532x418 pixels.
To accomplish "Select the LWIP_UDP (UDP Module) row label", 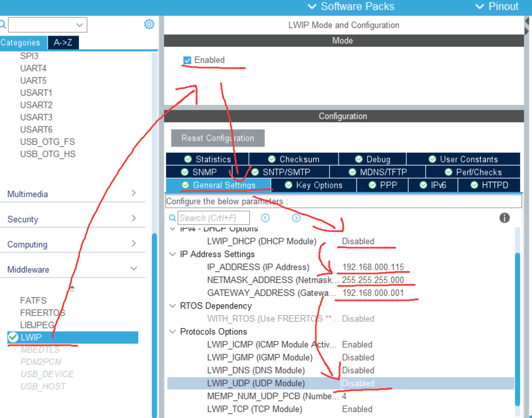I will [256, 383].
